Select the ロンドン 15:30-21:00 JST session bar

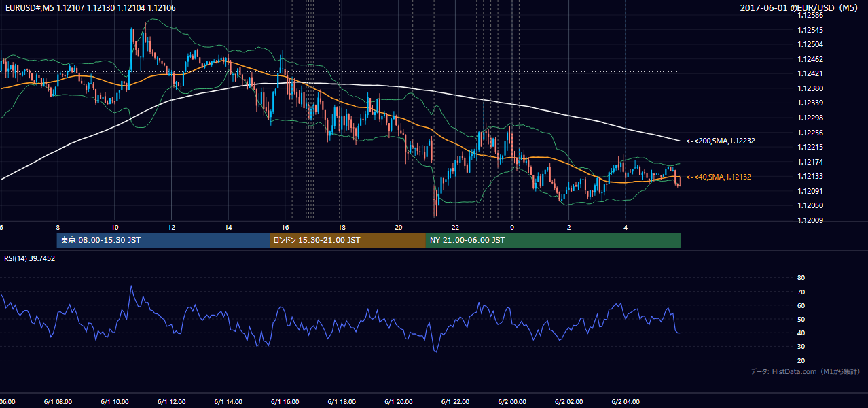348,240
